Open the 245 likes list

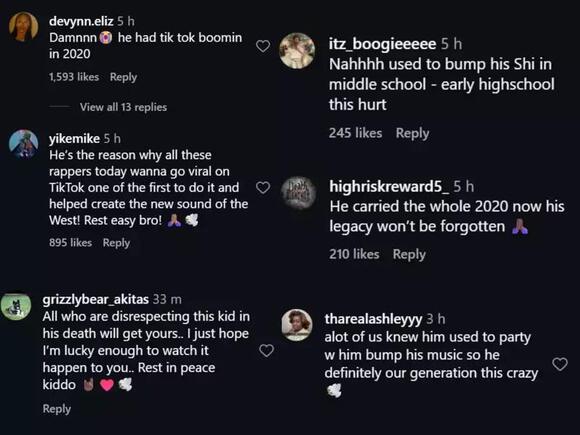pos(355,133)
